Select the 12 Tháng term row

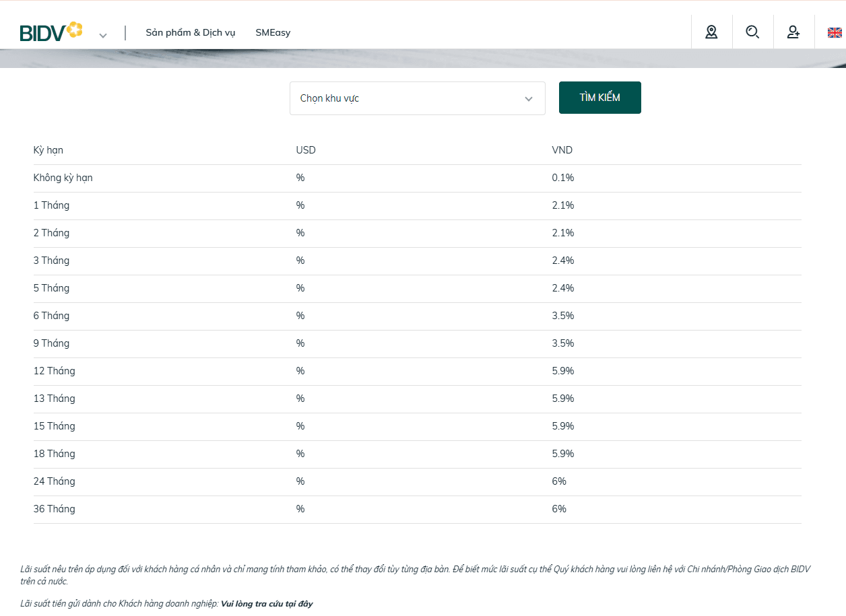(x=418, y=371)
